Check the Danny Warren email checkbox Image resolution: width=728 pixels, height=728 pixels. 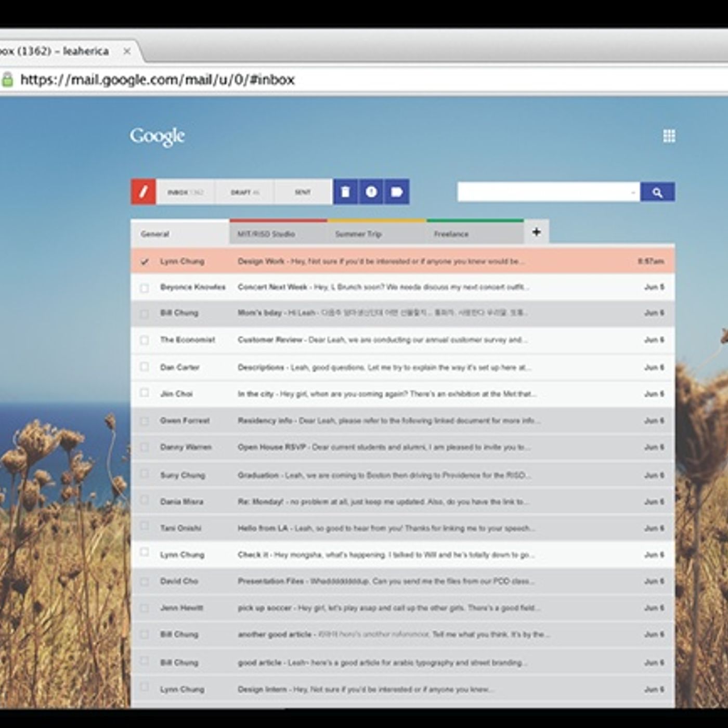tap(145, 447)
